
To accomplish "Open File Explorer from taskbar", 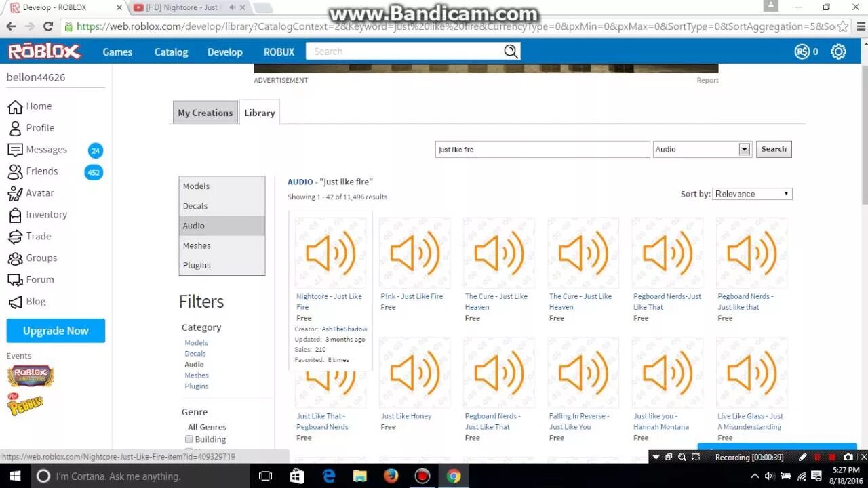I will click(359, 476).
